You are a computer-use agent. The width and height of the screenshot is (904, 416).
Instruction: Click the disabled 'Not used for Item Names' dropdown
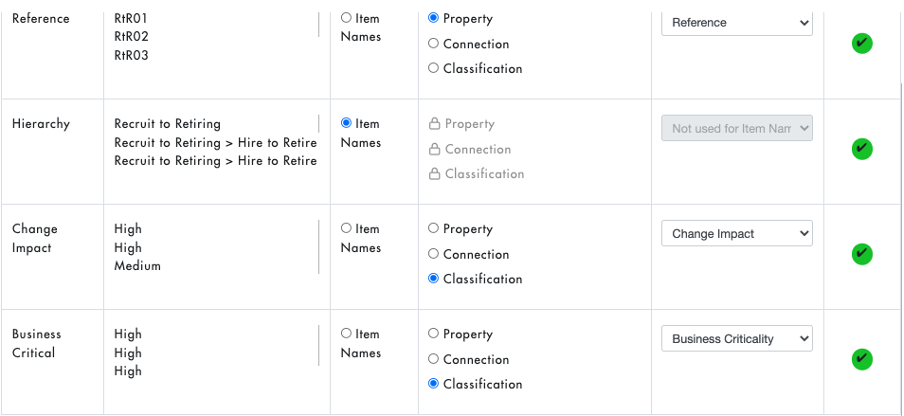pos(737,128)
